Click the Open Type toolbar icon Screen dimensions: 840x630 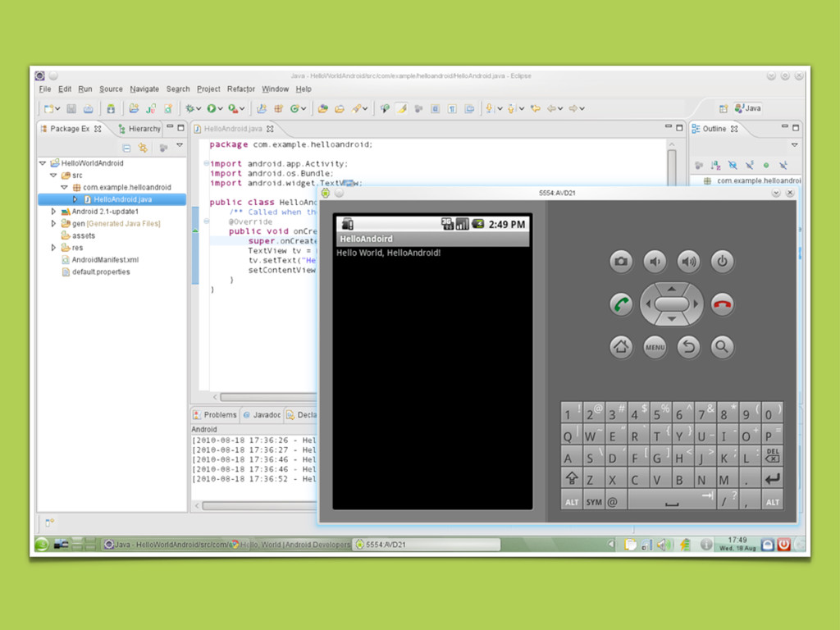point(322,109)
